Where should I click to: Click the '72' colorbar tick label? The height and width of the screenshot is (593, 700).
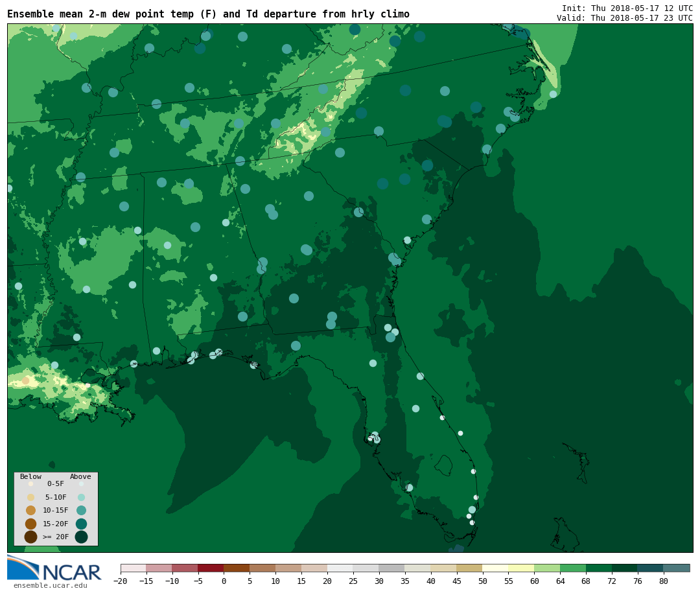(x=612, y=581)
